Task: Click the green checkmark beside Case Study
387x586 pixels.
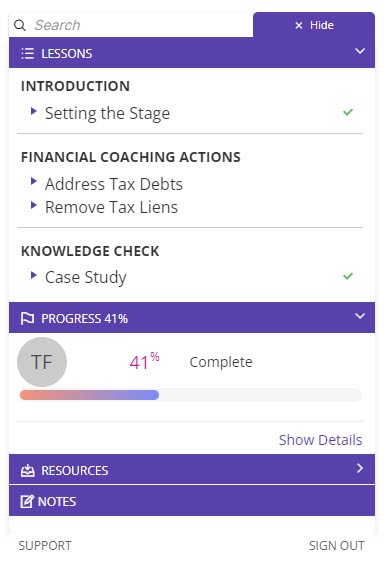Action: [x=348, y=276]
